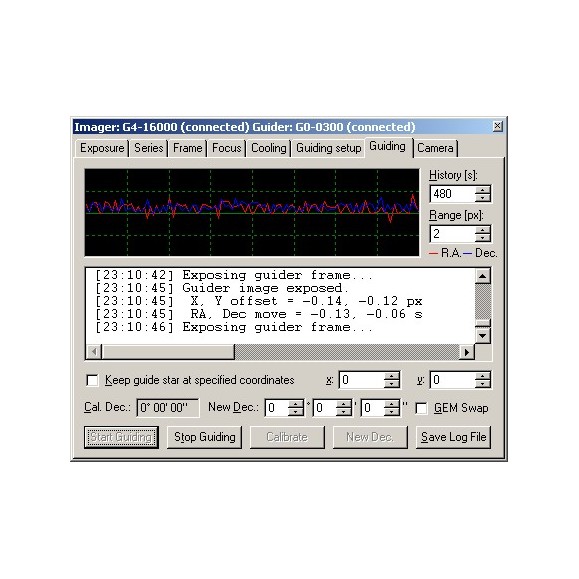
Task: Click the log horizontal scroll right arrow
Action: 467,352
